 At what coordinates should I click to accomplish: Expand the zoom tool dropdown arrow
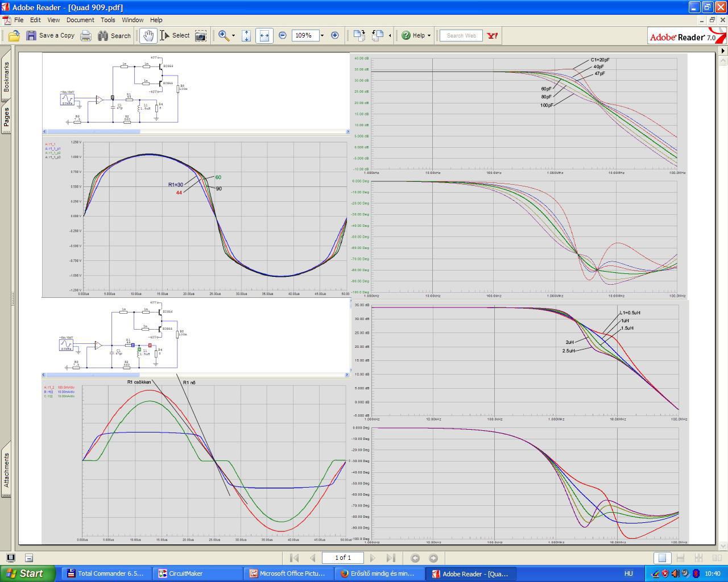[x=233, y=36]
